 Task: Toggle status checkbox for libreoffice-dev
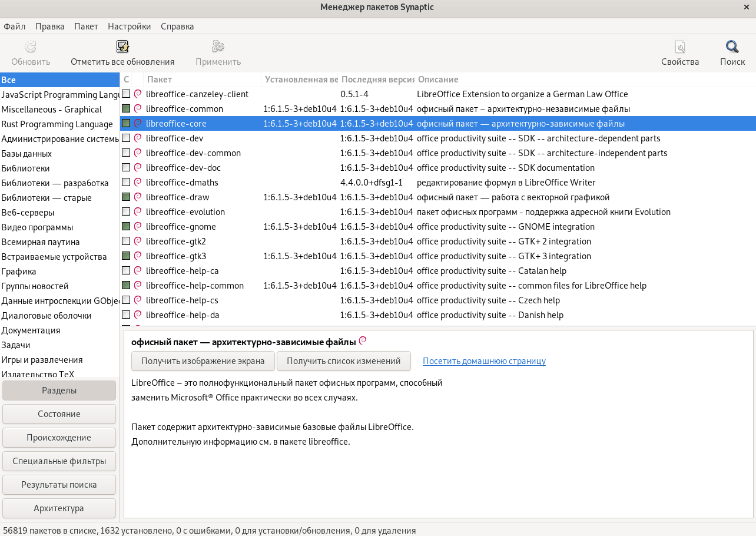point(126,138)
